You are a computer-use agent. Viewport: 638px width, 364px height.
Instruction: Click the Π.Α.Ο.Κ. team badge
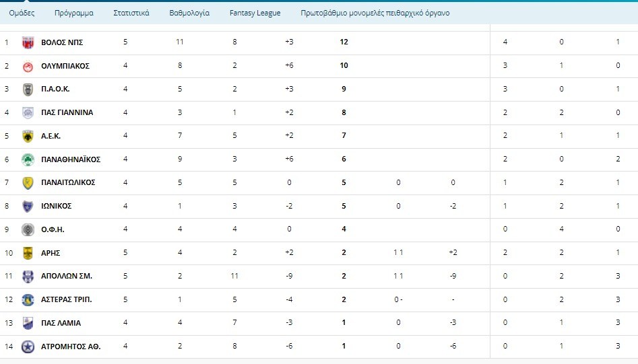point(28,89)
